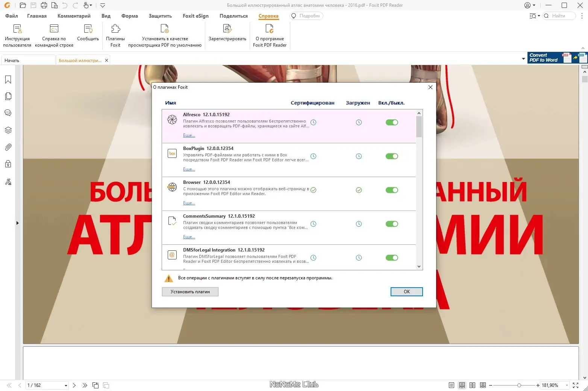
Task: Open a file with the folder icon
Action: click(x=23, y=5)
